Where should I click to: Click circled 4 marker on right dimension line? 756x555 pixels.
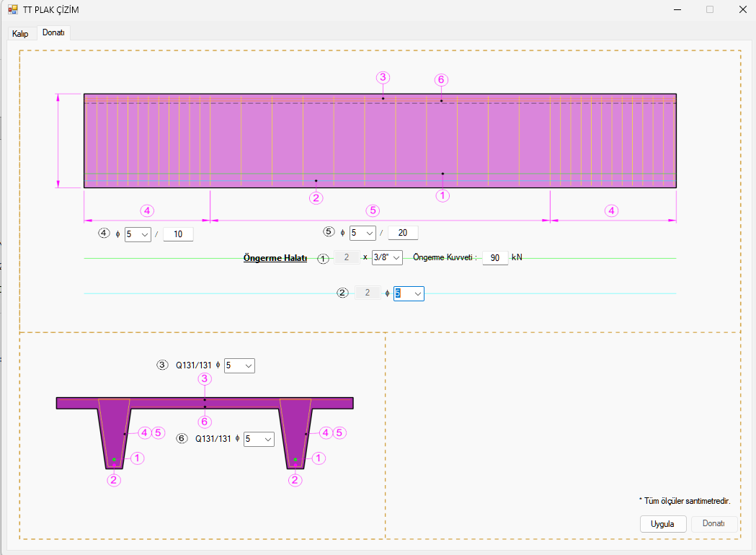[x=611, y=210]
